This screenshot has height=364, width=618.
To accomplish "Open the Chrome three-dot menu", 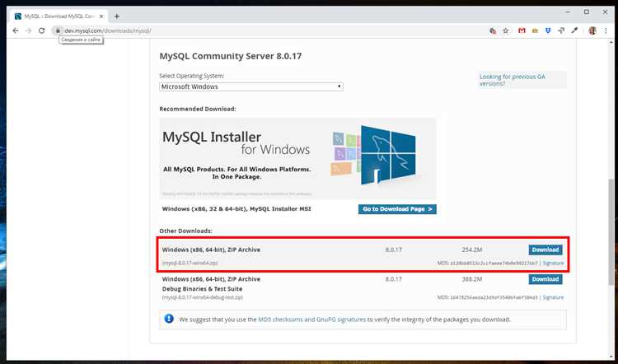I will (x=606, y=30).
